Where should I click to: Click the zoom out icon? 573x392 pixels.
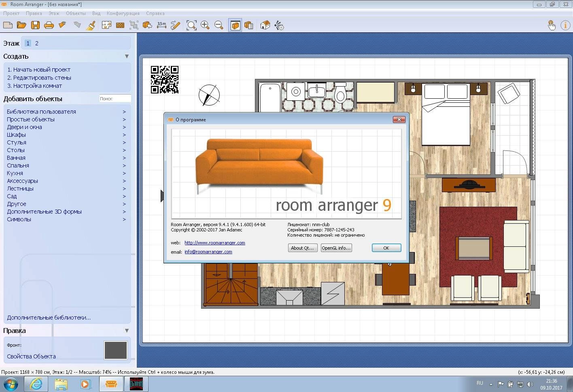(219, 25)
